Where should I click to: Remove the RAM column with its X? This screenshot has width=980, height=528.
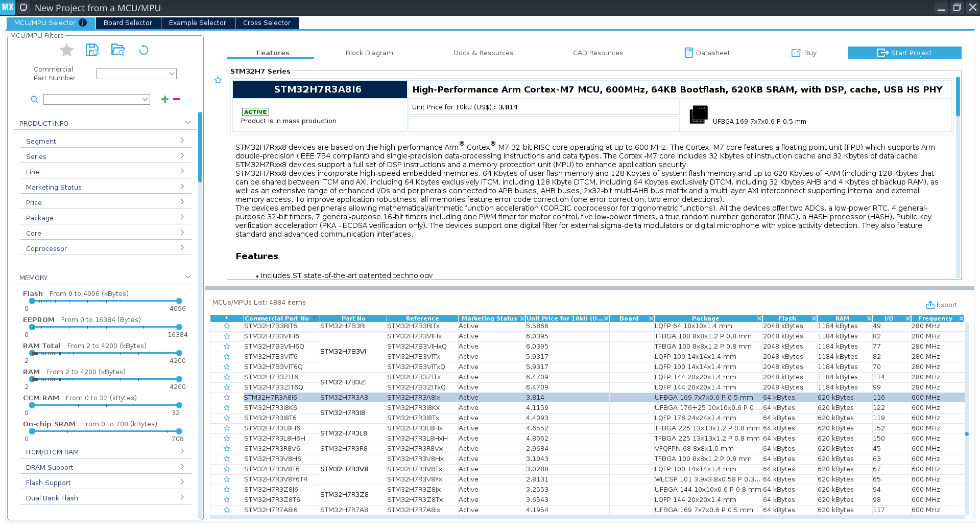coord(869,318)
